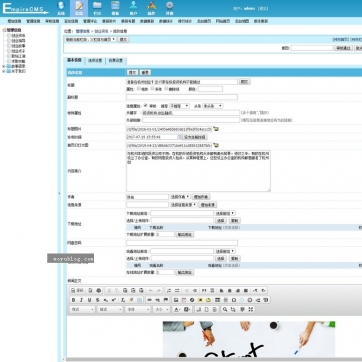Click the Source button in editor toolbar
The height and width of the screenshot is (362, 362).
pyautogui.click(x=77, y=290)
